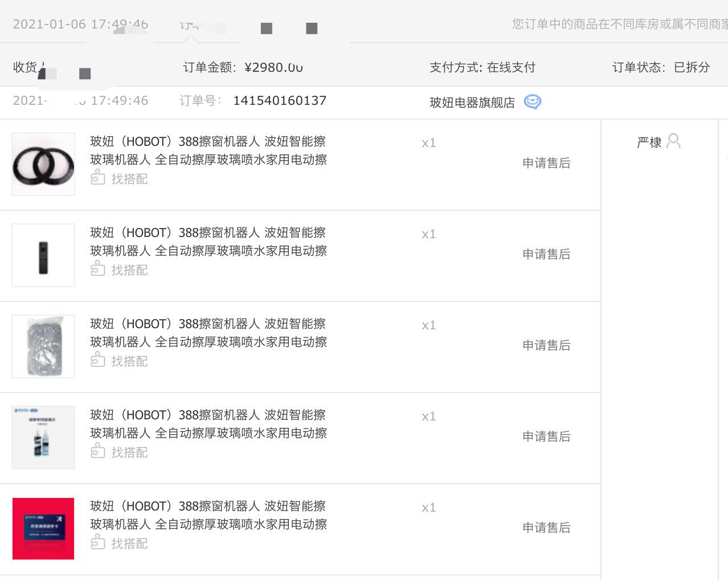Click 申请售后 in the cleaning cloth row
The image size is (728, 580).
tap(546, 345)
